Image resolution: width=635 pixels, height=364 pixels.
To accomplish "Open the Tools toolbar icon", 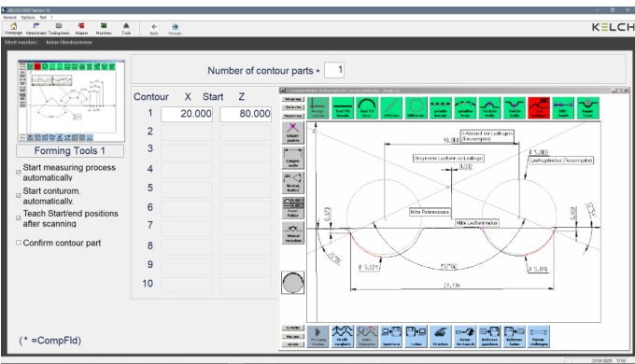I will [126, 28].
